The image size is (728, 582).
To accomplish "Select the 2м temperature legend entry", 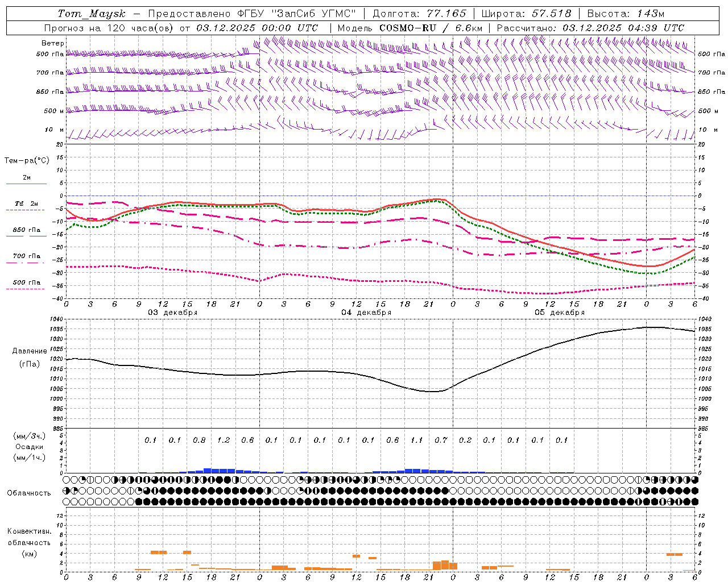I will 27,177.
